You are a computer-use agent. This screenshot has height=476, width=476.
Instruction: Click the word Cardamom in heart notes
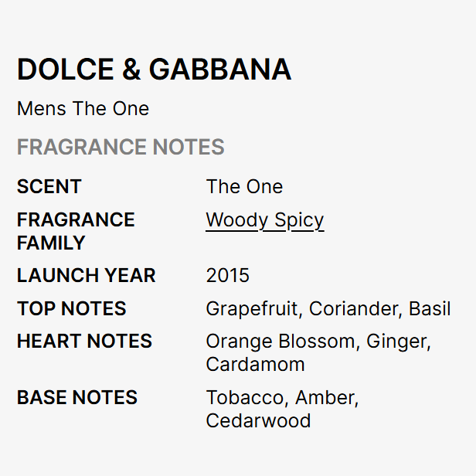tap(255, 365)
